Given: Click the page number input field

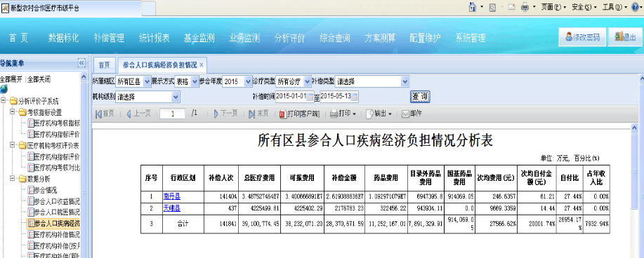Looking at the screenshot, I should point(173,114).
